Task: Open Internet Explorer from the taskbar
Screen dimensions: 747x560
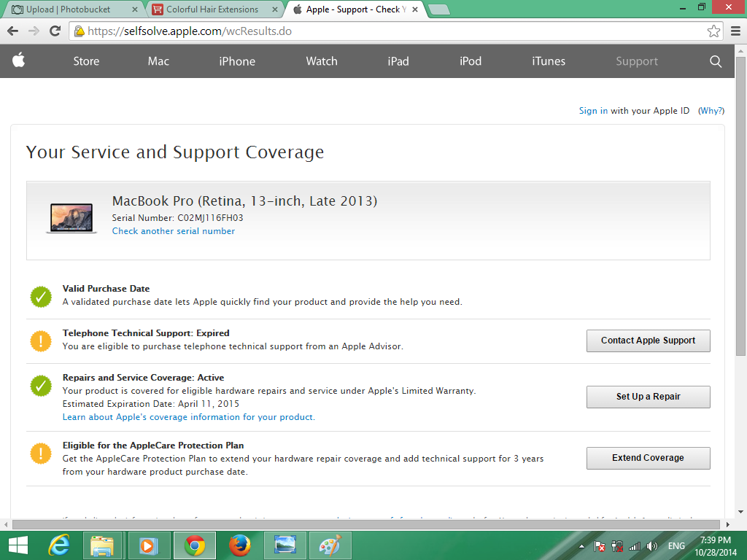Action: point(59,545)
